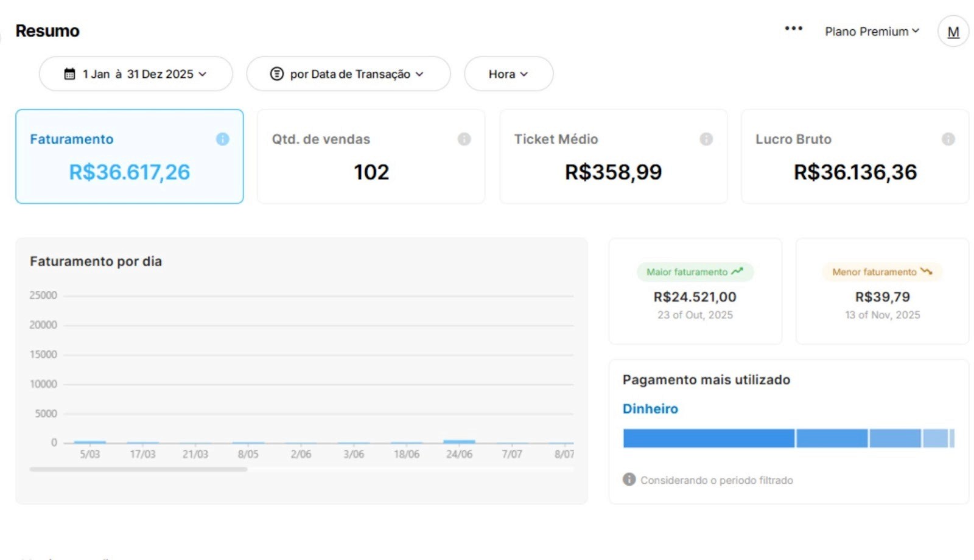
Task: Click the Dinheiro payment link
Action: [x=650, y=408]
